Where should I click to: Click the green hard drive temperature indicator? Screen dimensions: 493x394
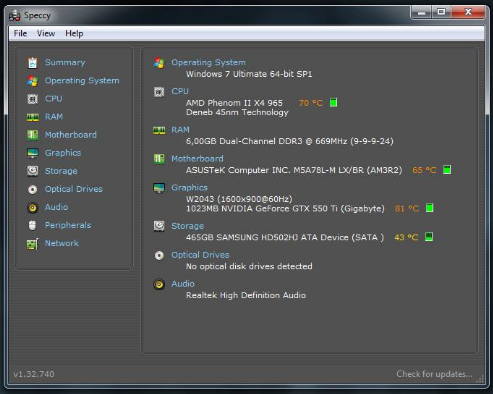coord(429,237)
